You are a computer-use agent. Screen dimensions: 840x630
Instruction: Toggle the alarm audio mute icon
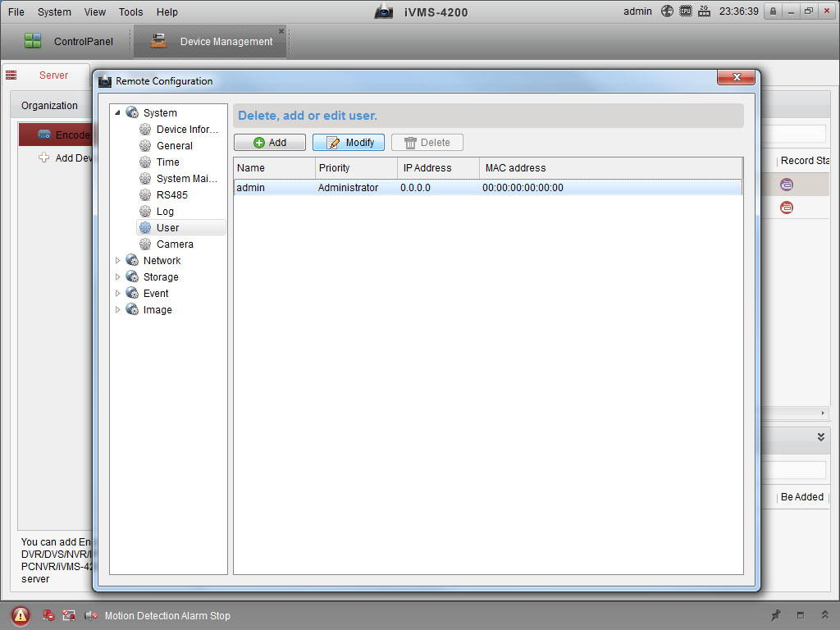coord(91,615)
